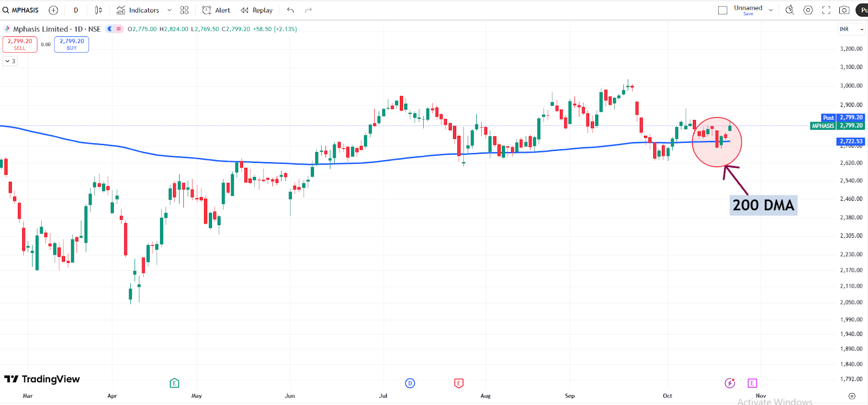Enter fullscreen mode

click(826, 10)
